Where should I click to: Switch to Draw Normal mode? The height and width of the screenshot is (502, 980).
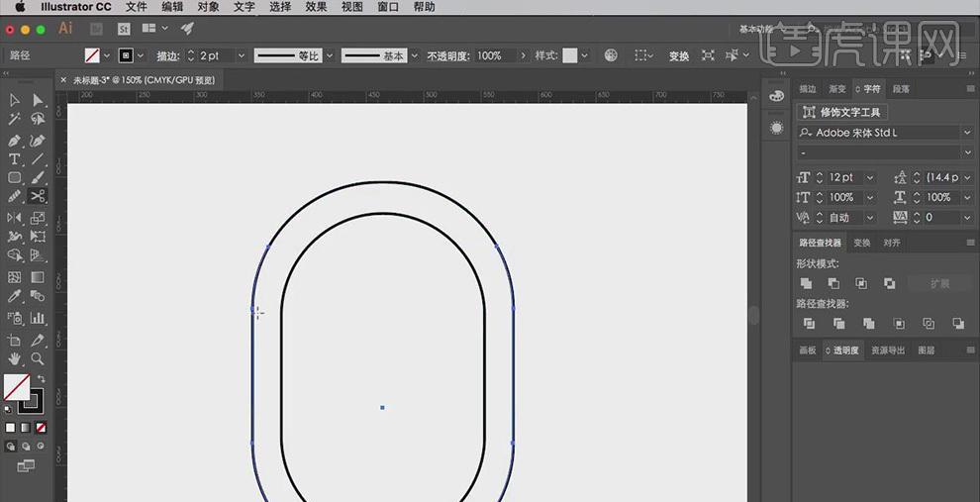click(11, 447)
